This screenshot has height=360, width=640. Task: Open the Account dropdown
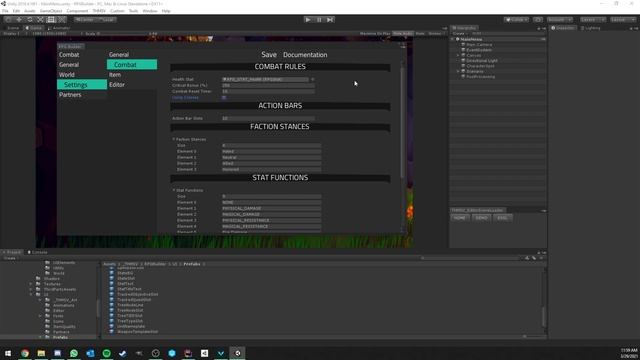(560, 20)
